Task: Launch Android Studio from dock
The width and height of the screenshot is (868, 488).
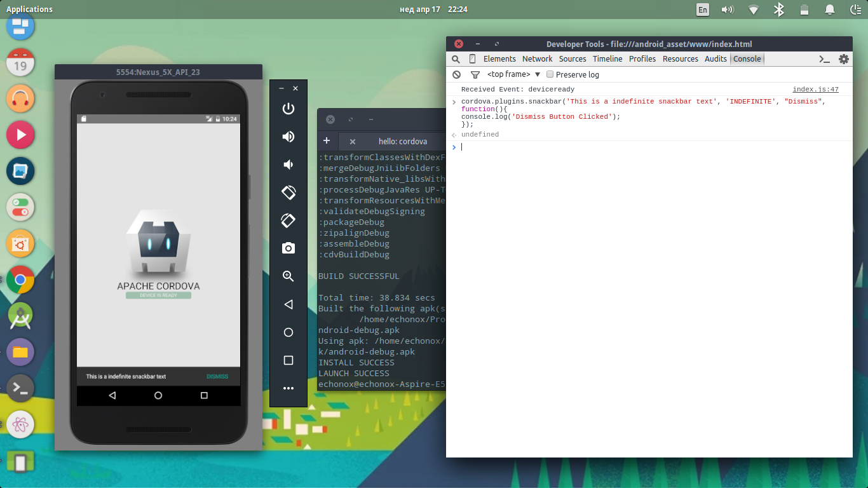Action: tap(20, 316)
